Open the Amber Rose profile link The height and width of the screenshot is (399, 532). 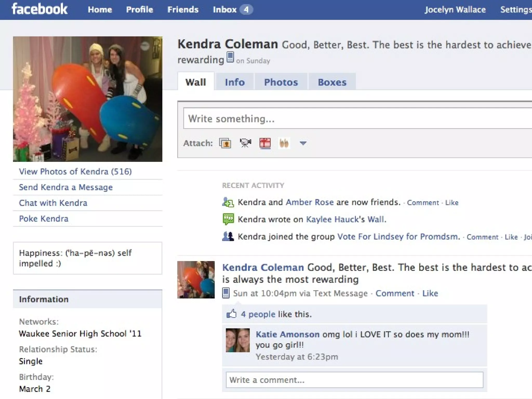309,202
